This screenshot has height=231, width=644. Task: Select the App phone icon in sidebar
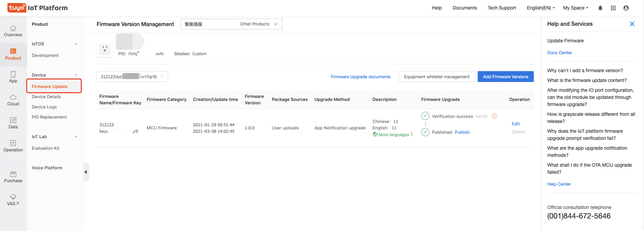click(x=13, y=74)
